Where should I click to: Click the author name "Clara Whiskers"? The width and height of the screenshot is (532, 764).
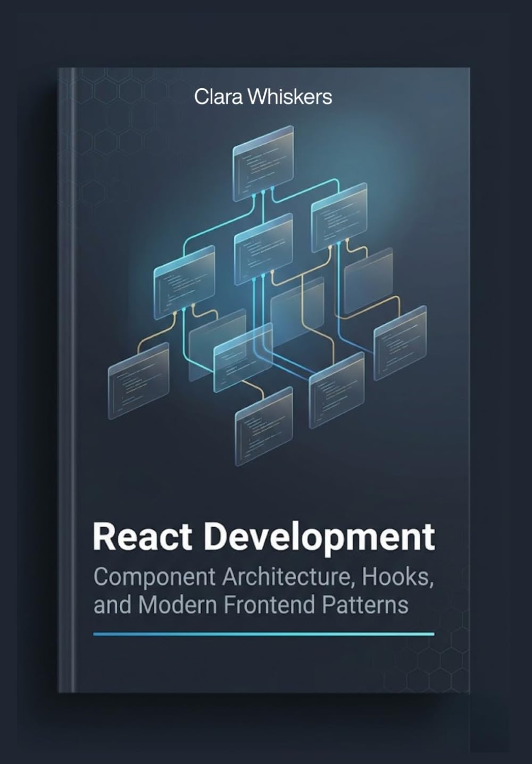click(x=263, y=97)
